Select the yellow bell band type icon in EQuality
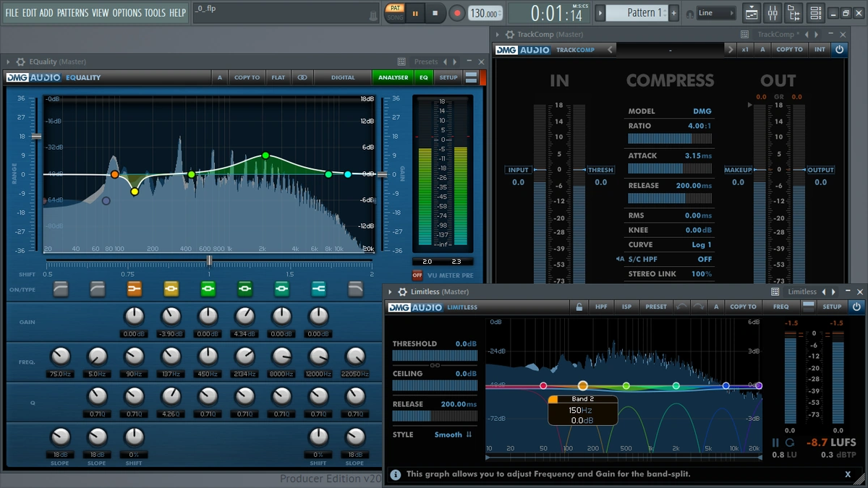 (171, 289)
